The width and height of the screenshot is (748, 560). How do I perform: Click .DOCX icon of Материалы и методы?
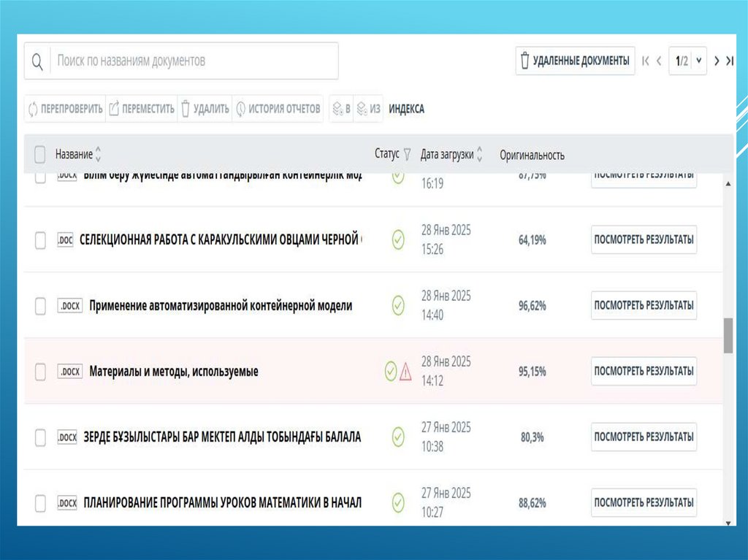[x=70, y=371]
